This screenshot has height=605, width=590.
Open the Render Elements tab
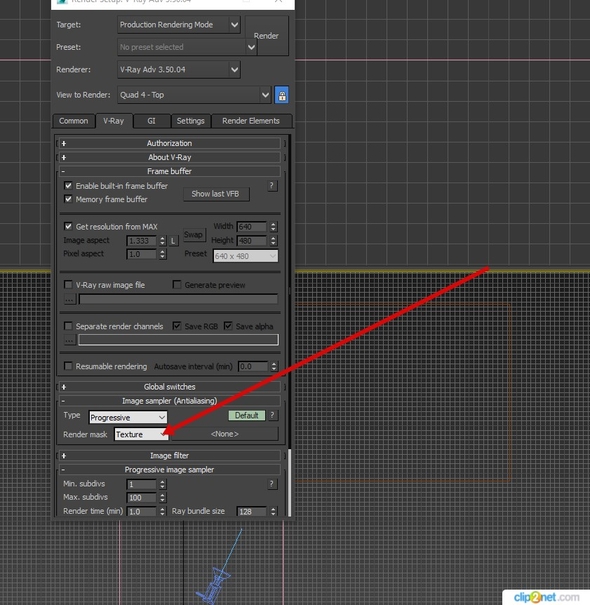(x=251, y=121)
